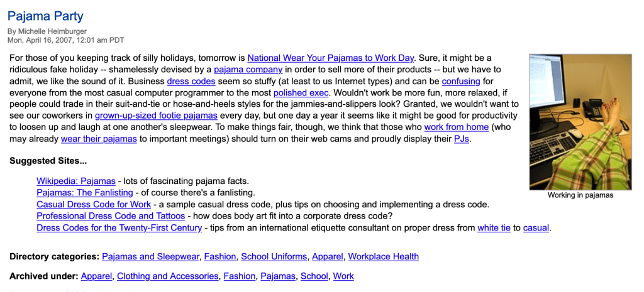Open Pajamas and Sleepwear directory category
644x292 pixels.
(151, 256)
